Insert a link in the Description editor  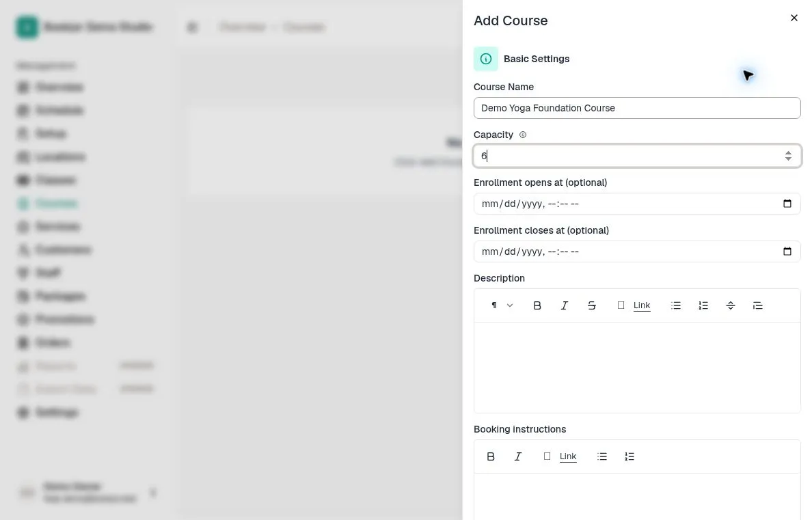click(634, 305)
